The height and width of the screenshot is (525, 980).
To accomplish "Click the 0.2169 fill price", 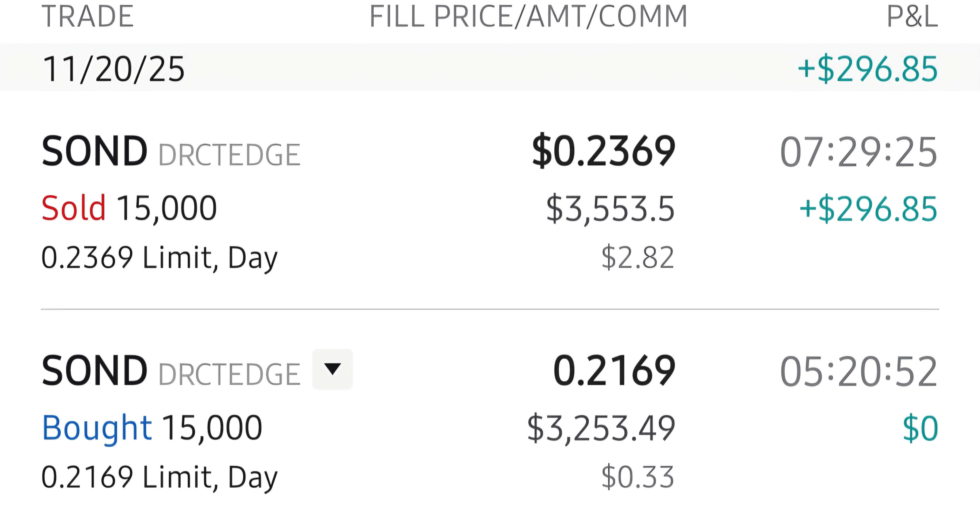I will 614,371.
